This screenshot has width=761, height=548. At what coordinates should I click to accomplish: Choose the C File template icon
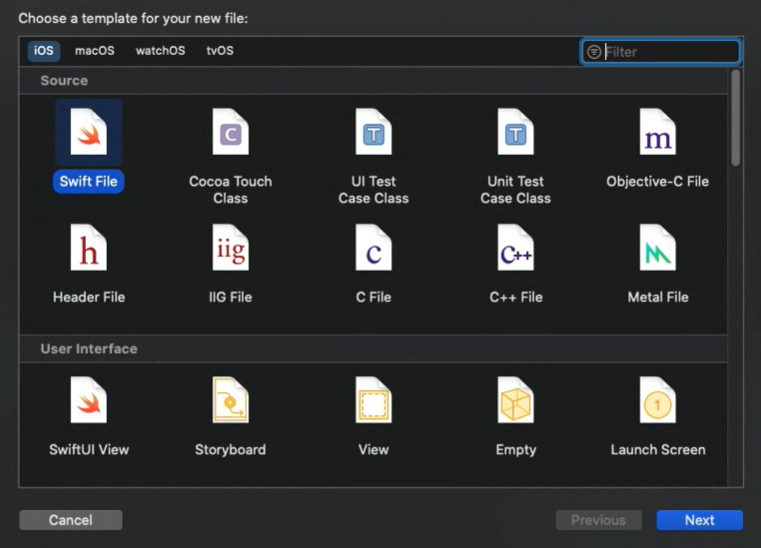[373, 247]
